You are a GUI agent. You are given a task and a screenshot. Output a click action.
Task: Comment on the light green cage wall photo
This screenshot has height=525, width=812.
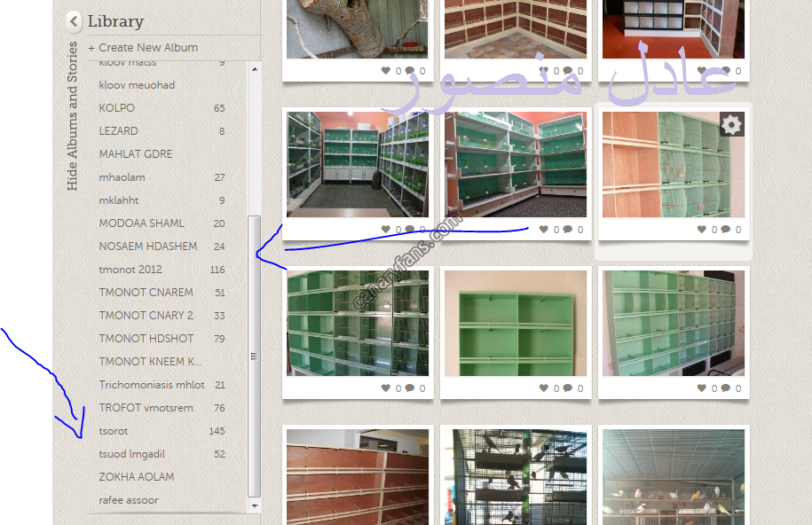click(x=726, y=388)
